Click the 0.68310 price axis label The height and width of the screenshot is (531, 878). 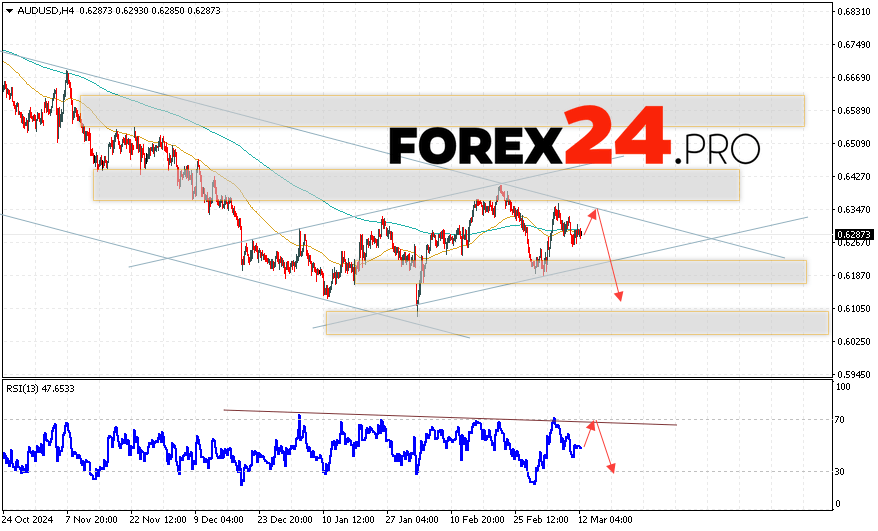(853, 12)
